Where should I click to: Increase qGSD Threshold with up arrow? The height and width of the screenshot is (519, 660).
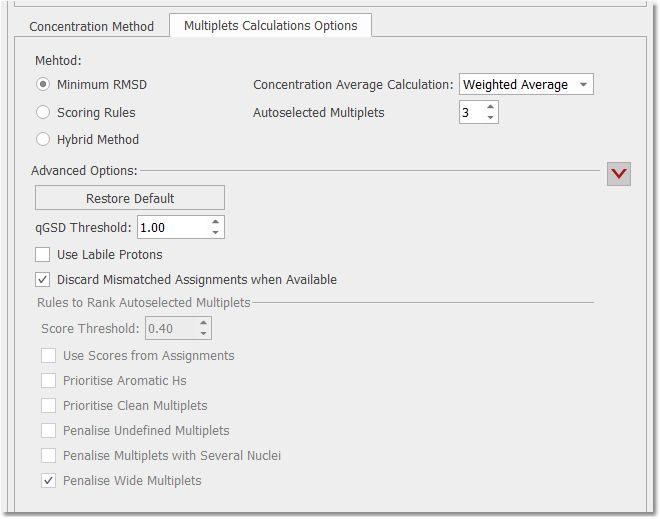click(x=216, y=222)
